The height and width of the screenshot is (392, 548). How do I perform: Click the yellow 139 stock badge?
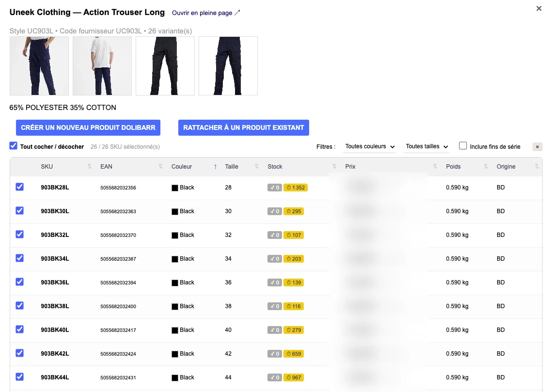(294, 282)
